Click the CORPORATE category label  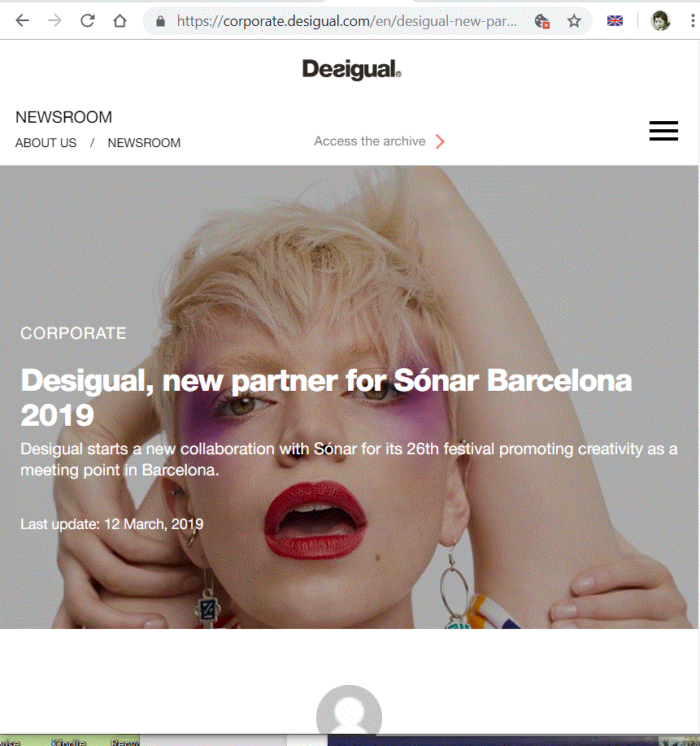click(x=73, y=333)
